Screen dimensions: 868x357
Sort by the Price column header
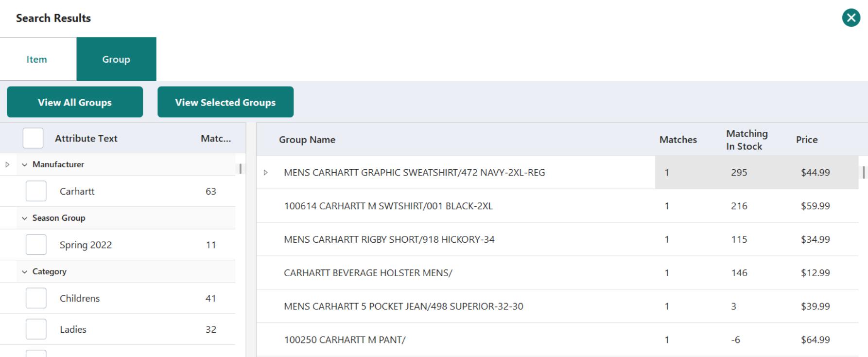(x=807, y=140)
